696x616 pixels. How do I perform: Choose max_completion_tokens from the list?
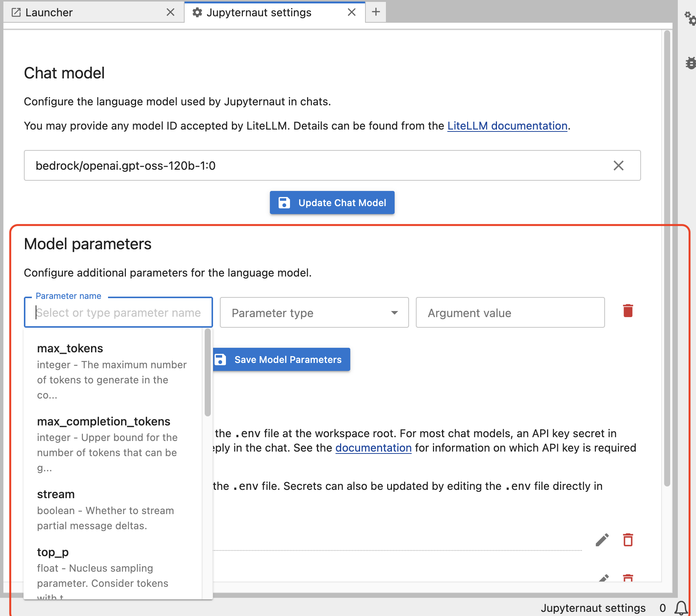pyautogui.click(x=113, y=444)
